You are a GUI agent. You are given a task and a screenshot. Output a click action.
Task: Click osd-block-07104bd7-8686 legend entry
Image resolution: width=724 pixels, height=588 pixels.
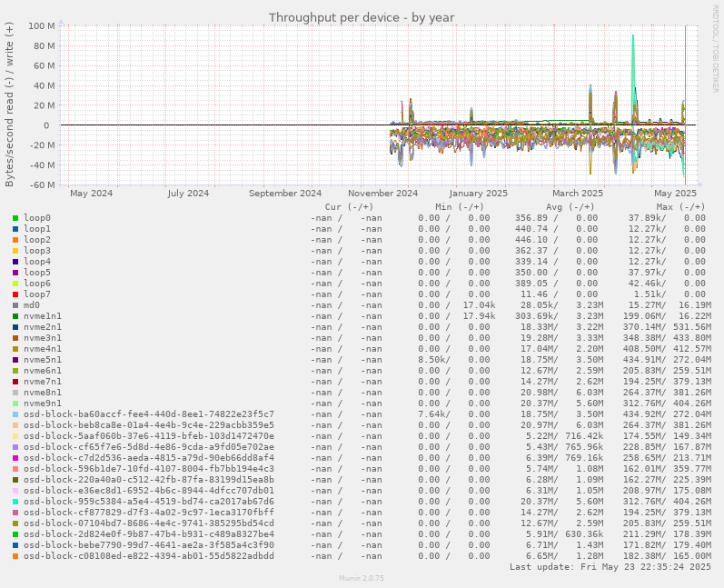(149, 523)
